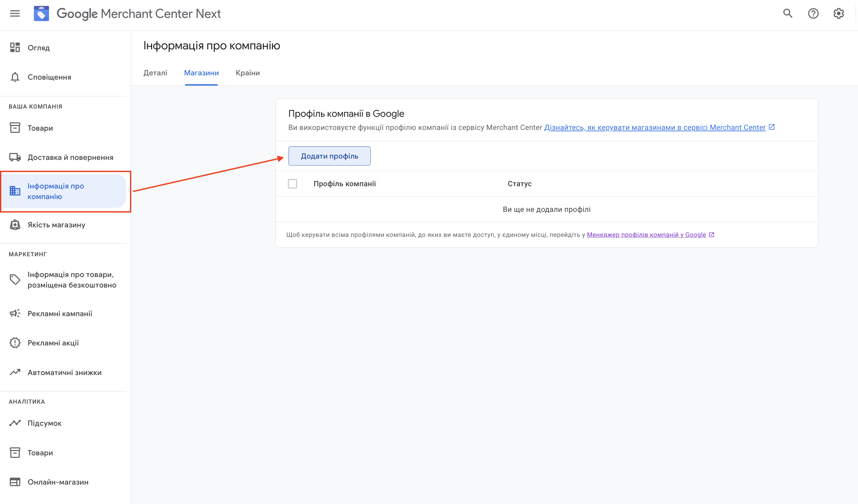858x504 pixels.
Task: Click the Сповіщення bell icon
Action: coord(15,77)
